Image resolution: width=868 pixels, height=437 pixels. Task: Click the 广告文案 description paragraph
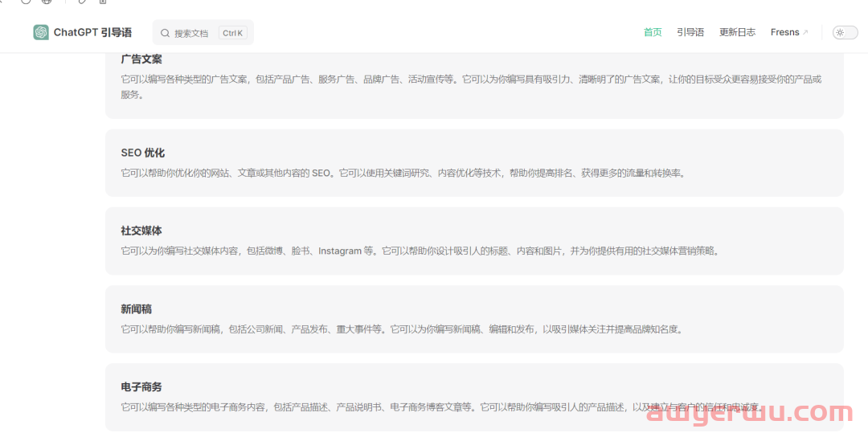pos(471,87)
